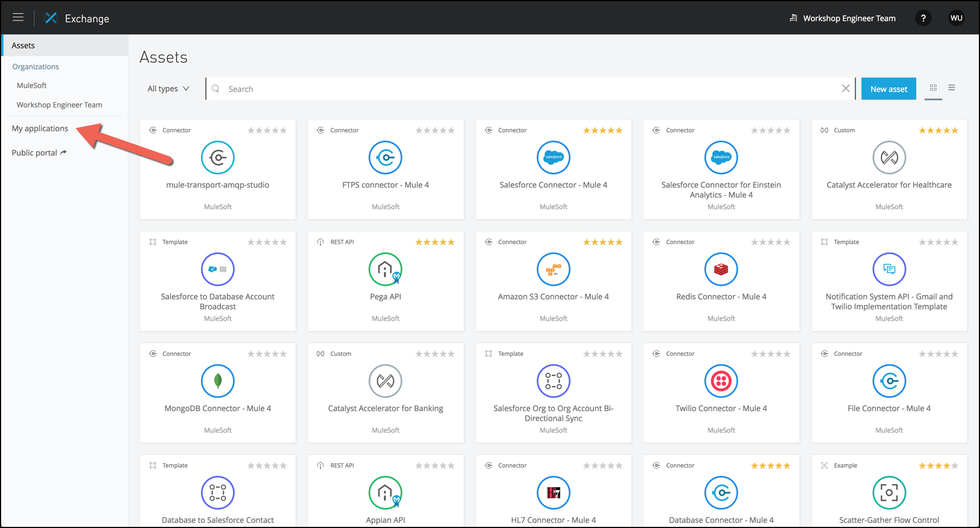
Task: Click the Assets page heading
Action: 163,57
